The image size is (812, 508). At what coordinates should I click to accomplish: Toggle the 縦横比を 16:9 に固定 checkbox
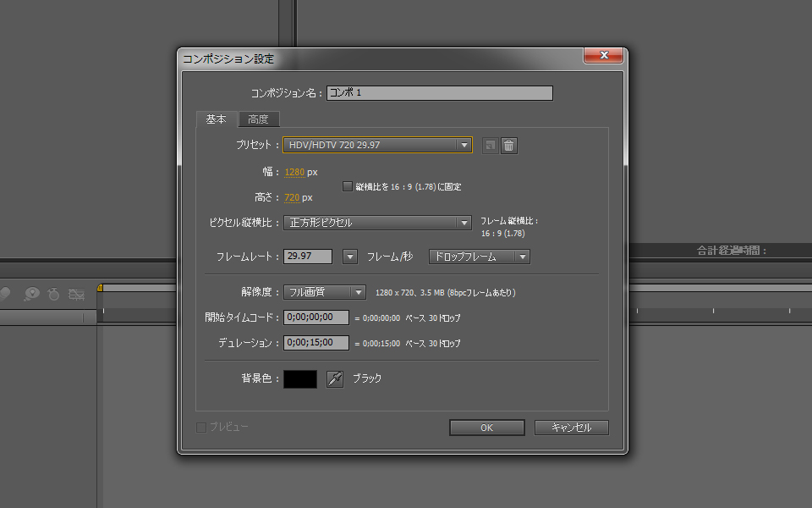point(348,186)
